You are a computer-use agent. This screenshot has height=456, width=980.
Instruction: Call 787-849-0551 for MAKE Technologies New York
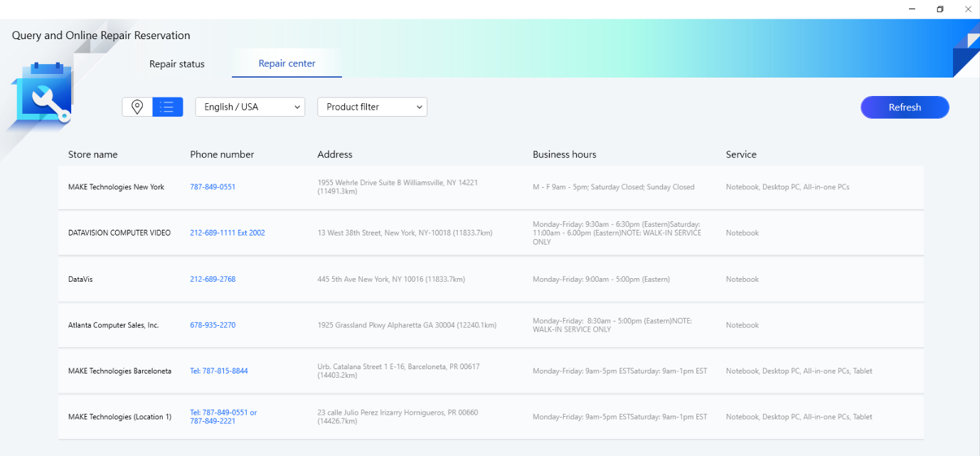[x=213, y=187]
